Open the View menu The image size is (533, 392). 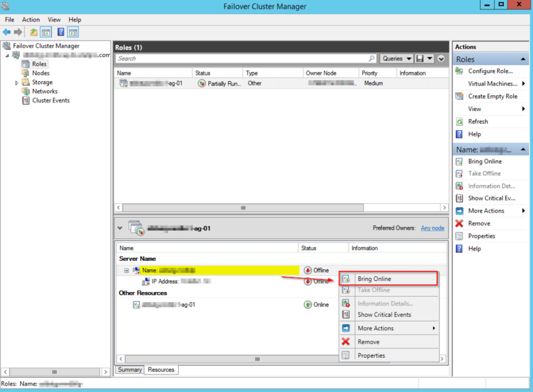click(54, 20)
